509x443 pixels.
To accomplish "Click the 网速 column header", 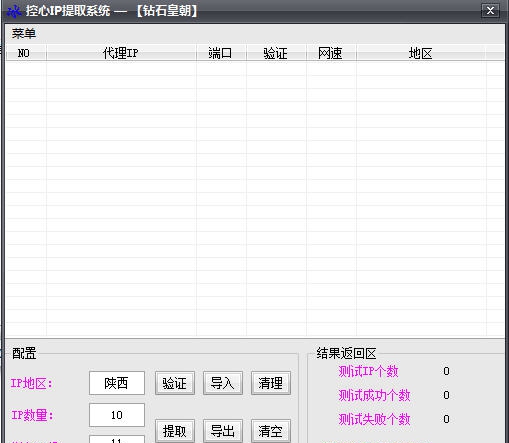I will tap(331, 53).
